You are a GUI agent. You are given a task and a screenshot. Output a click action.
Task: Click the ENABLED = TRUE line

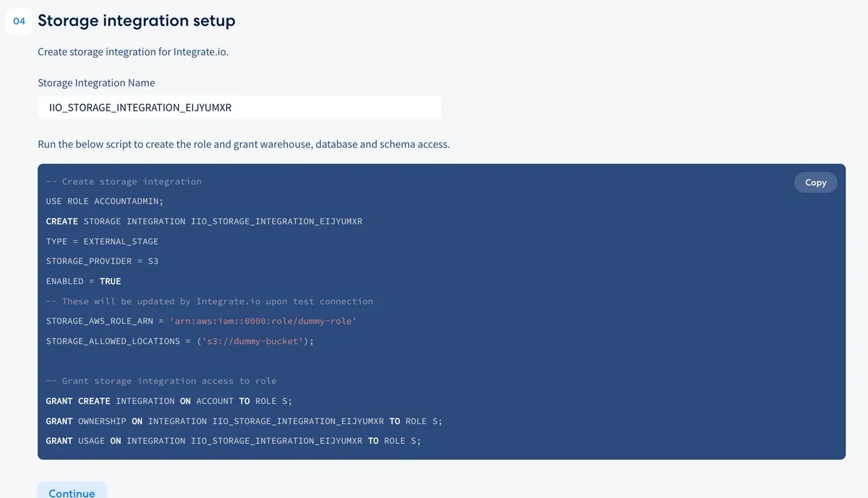(83, 281)
